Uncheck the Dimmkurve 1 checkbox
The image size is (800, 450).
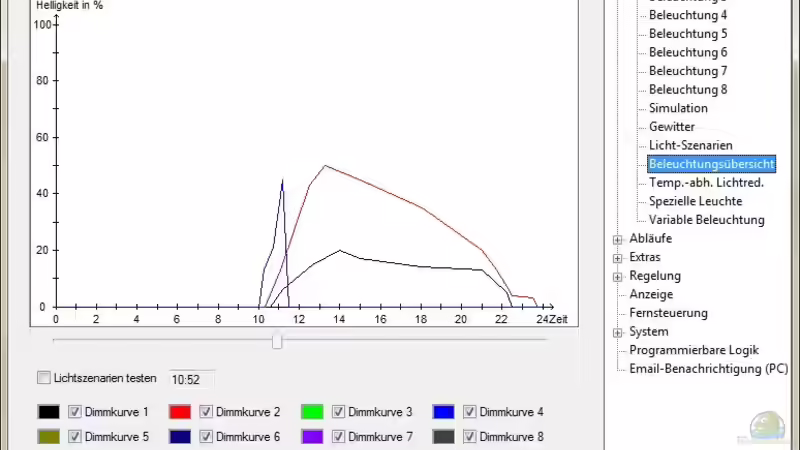point(75,412)
